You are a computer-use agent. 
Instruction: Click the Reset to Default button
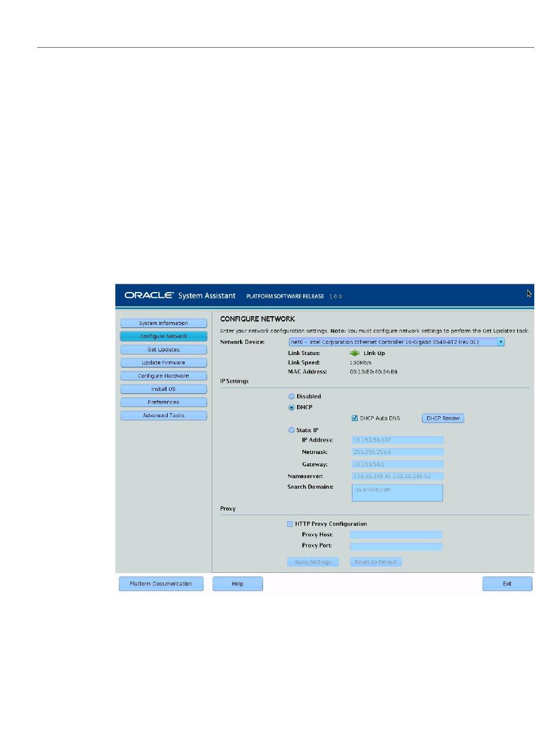[376, 562]
